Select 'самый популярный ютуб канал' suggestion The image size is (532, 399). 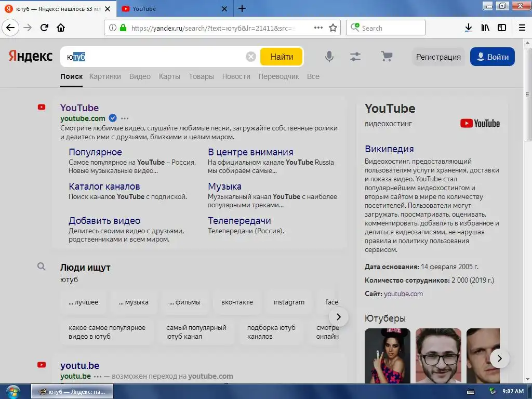coord(196,332)
